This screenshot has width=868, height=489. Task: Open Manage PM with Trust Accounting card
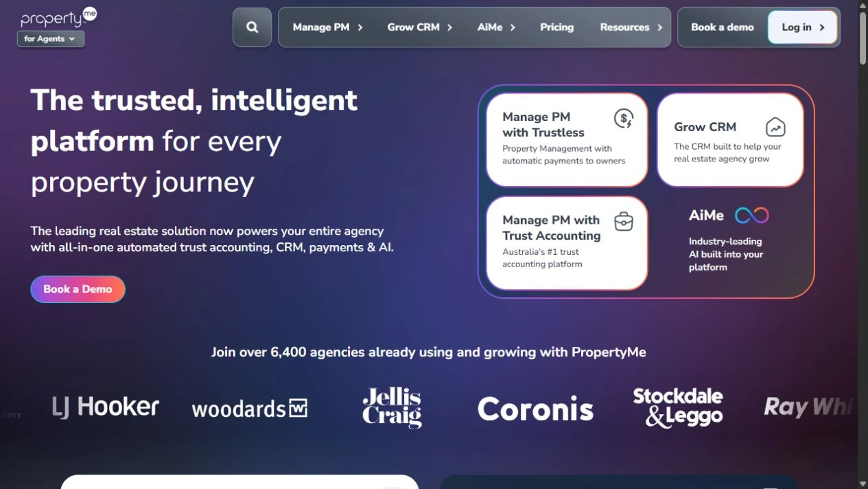click(567, 243)
